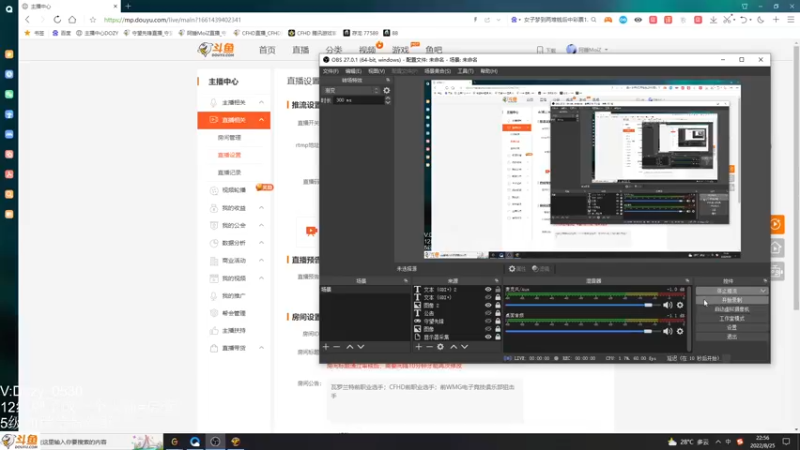Viewport: 800px width, 450px height.
Task: Go to the browser home page icon
Action: [72, 19]
